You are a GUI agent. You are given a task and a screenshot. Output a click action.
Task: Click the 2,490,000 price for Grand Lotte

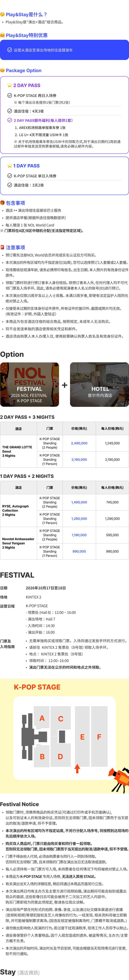pyautogui.click(x=79, y=443)
